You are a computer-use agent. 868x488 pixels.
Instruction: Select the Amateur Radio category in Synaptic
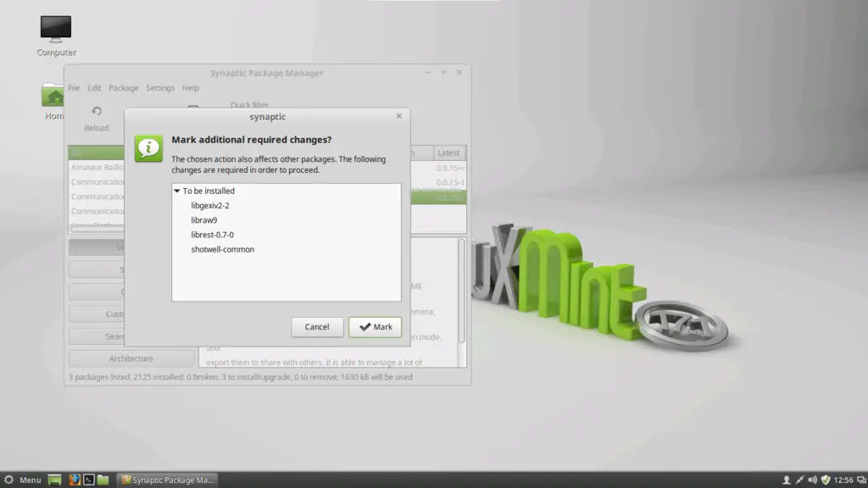coord(97,167)
